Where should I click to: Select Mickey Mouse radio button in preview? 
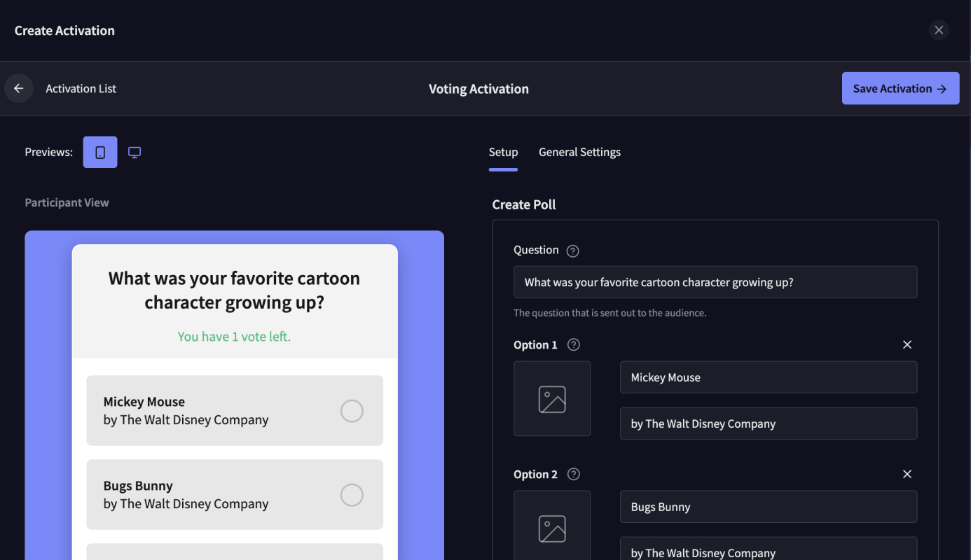[352, 411]
